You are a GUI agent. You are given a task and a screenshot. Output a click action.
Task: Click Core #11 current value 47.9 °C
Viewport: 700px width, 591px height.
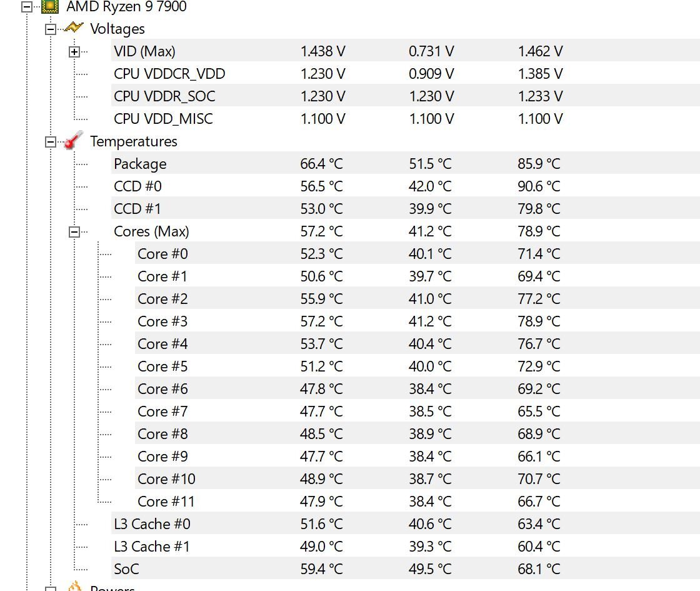point(321,501)
